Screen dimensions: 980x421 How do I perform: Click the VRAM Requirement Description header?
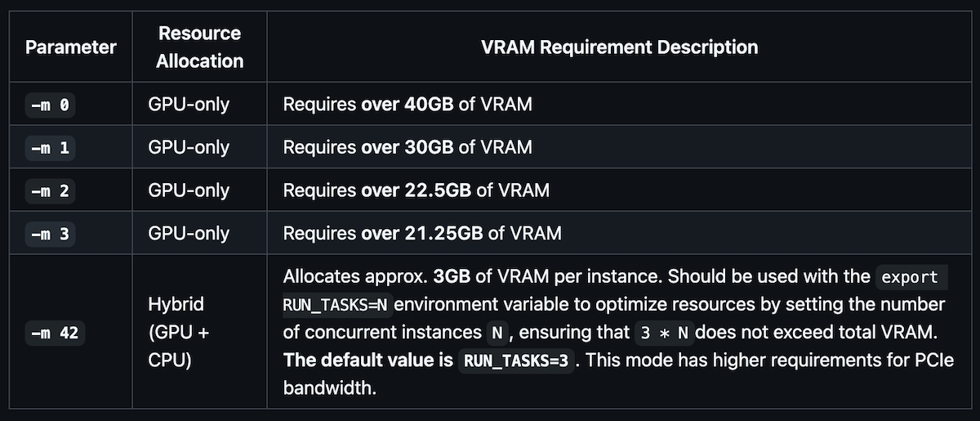(620, 47)
